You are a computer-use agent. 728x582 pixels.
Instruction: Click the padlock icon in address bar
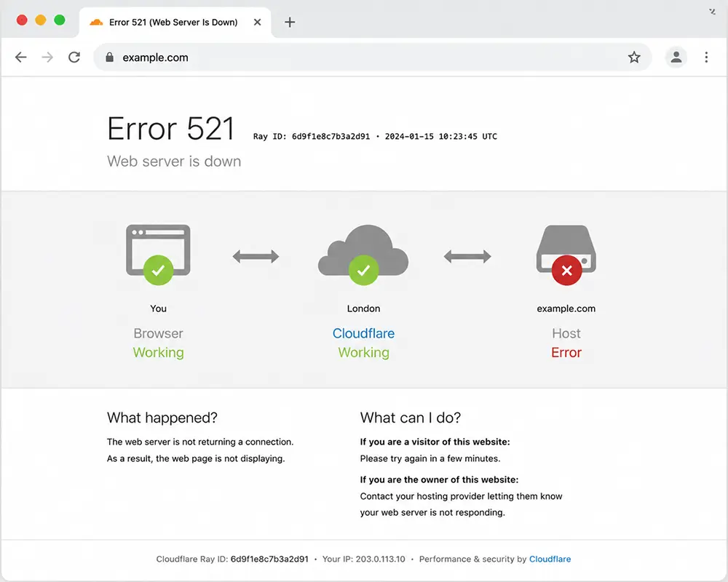(x=109, y=57)
